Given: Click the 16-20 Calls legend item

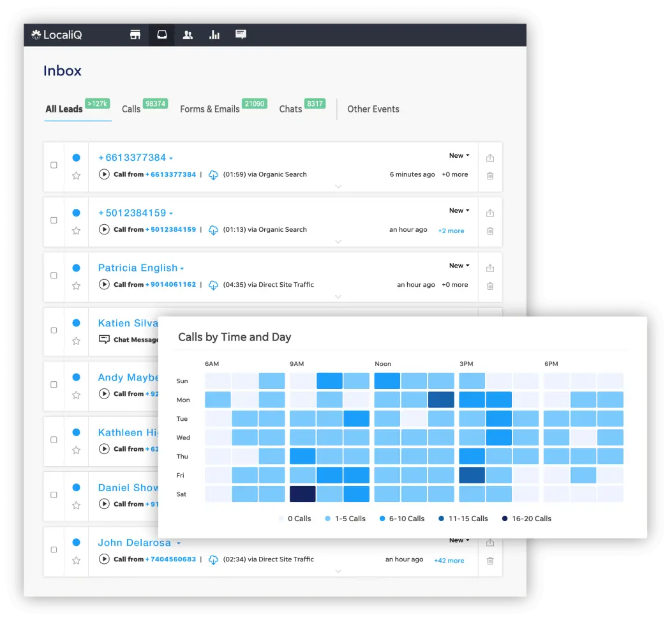Looking at the screenshot, I should (526, 519).
